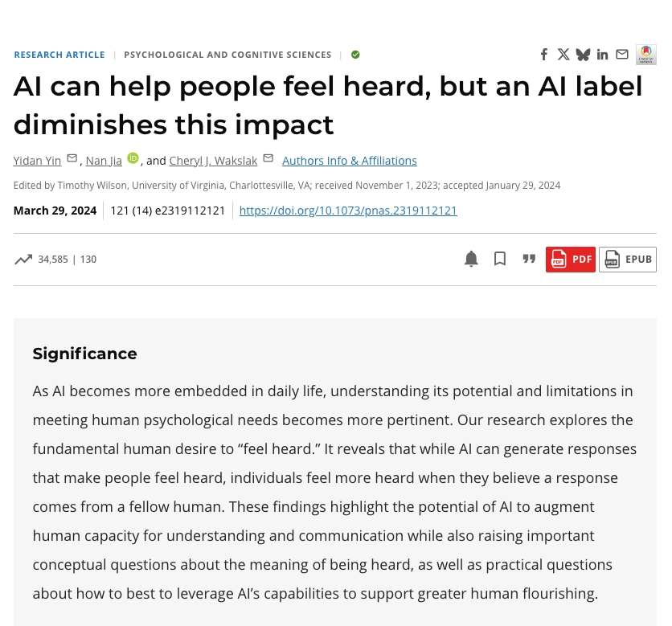Image resolution: width=672 pixels, height=626 pixels.
Task: Click the alert bell icon
Action: click(x=471, y=259)
